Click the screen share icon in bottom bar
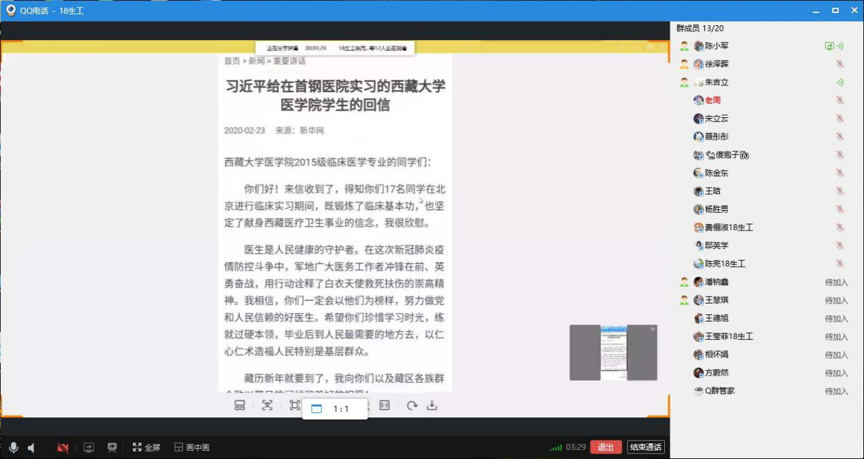Screen dimensions: 864x459 pyautogui.click(x=89, y=447)
